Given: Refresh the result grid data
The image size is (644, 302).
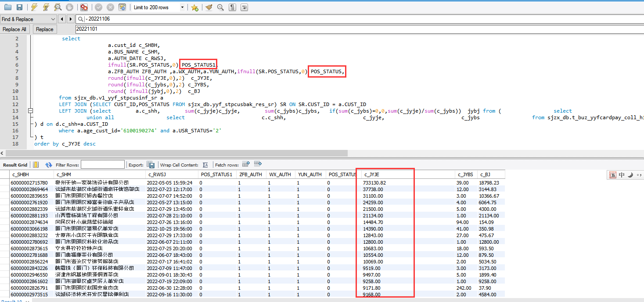Looking at the screenshot, I should (x=49, y=165).
